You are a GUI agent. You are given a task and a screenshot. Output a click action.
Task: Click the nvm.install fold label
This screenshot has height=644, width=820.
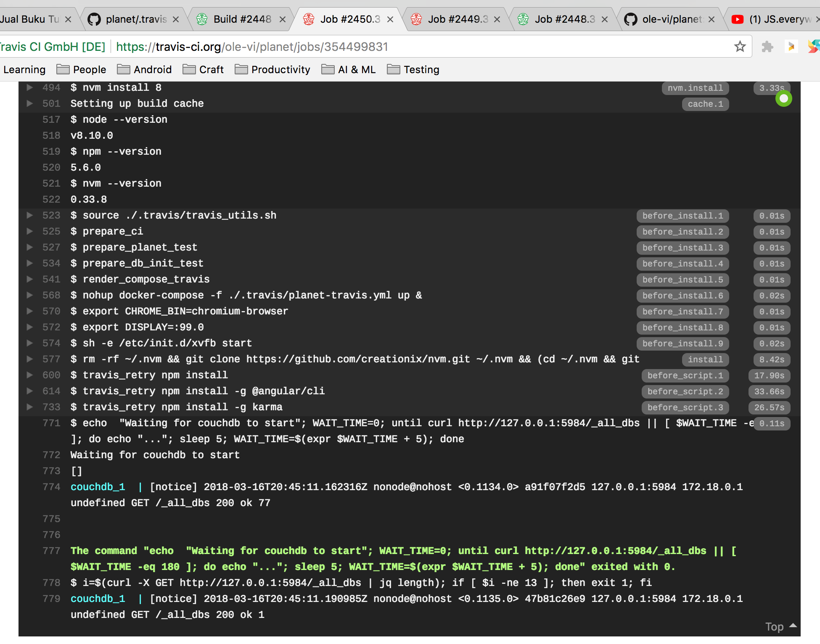click(x=695, y=88)
